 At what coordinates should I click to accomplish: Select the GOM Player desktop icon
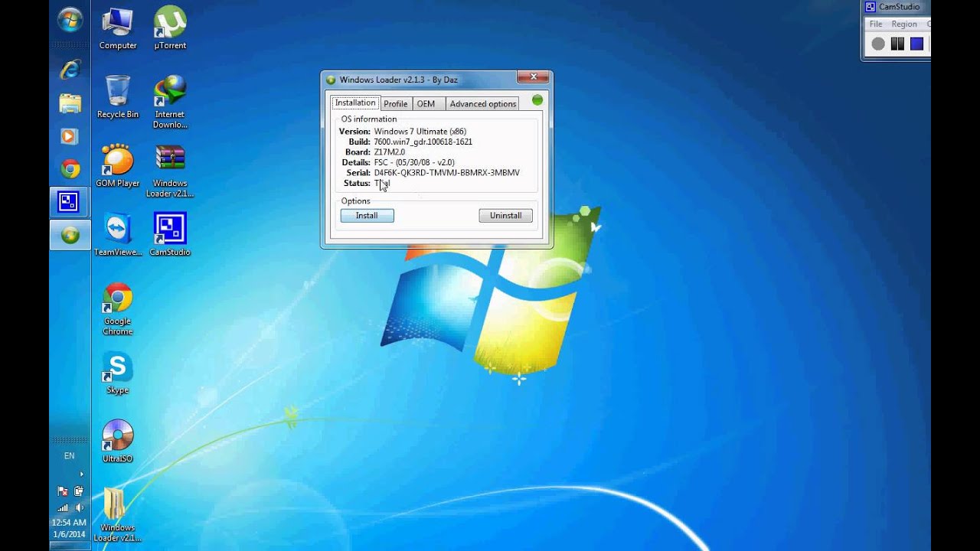[x=118, y=166]
